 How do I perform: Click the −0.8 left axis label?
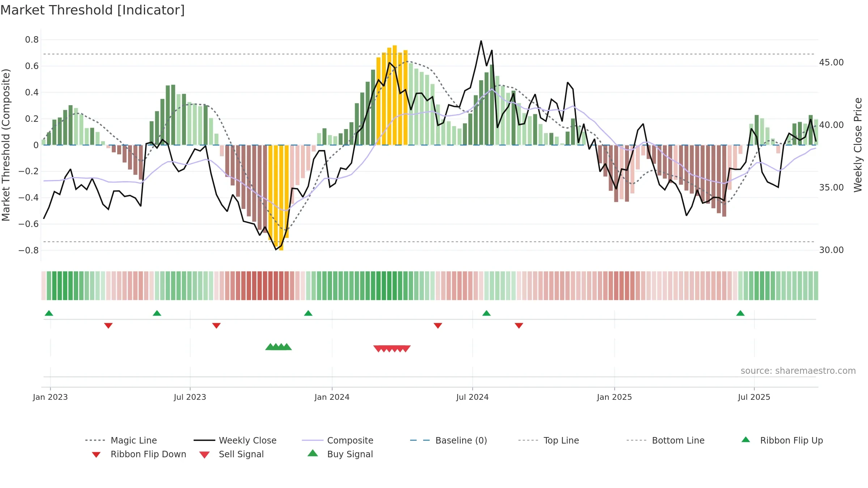click(x=29, y=250)
